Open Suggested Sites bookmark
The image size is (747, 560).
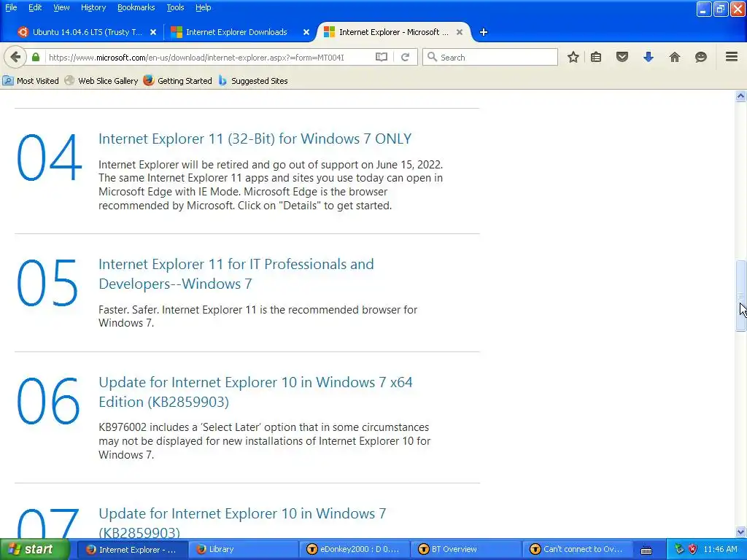(253, 81)
